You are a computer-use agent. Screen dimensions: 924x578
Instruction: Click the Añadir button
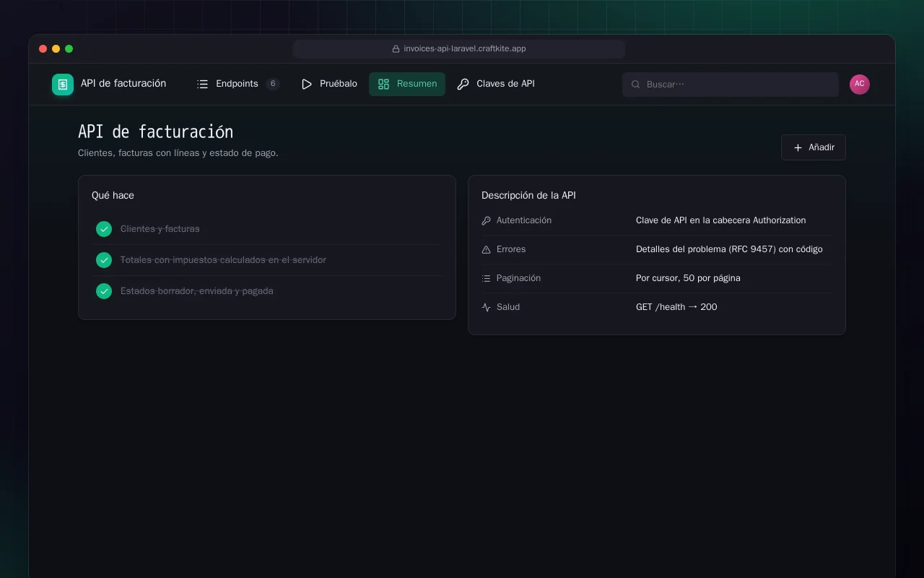tap(814, 147)
